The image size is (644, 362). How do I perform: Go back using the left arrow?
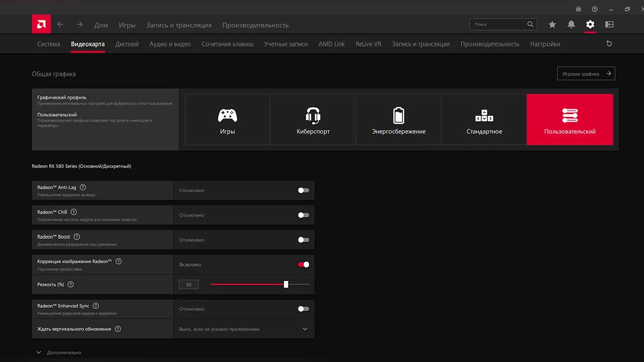tap(61, 25)
